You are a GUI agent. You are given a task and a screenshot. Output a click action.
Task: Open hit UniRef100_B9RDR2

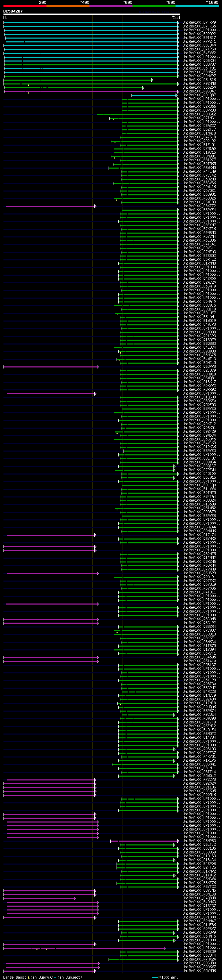199,34
